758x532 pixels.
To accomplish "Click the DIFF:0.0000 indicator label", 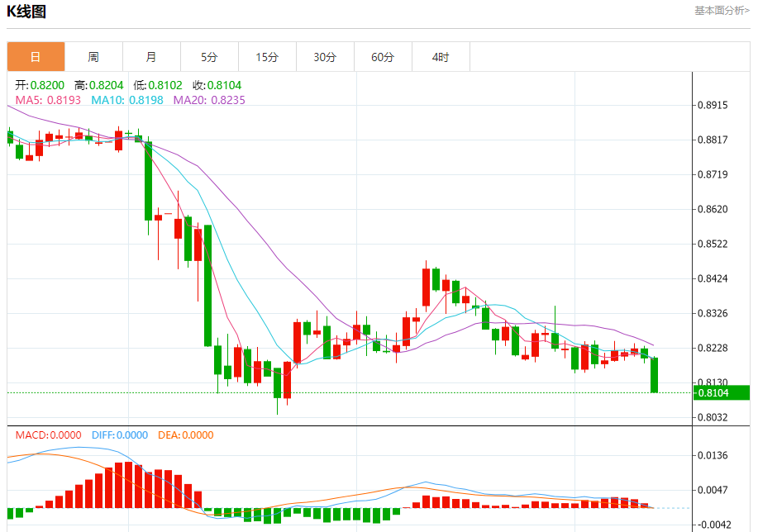I will [x=120, y=435].
